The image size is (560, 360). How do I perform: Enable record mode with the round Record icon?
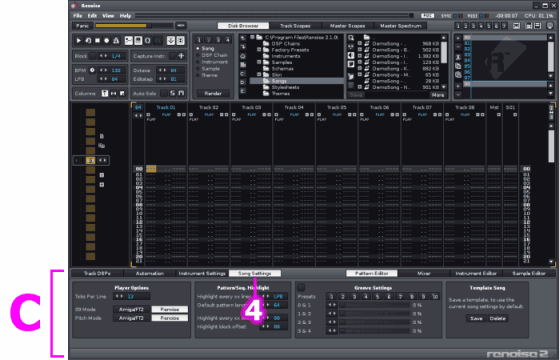click(106, 41)
